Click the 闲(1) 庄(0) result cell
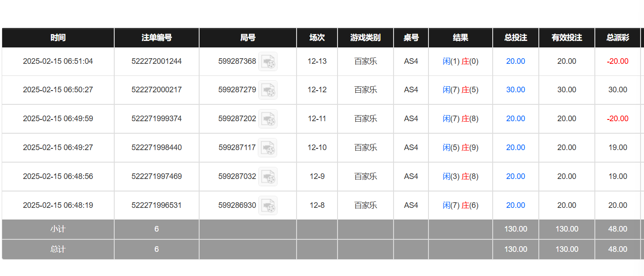Viewport: 644px width, 276px height. tap(460, 61)
